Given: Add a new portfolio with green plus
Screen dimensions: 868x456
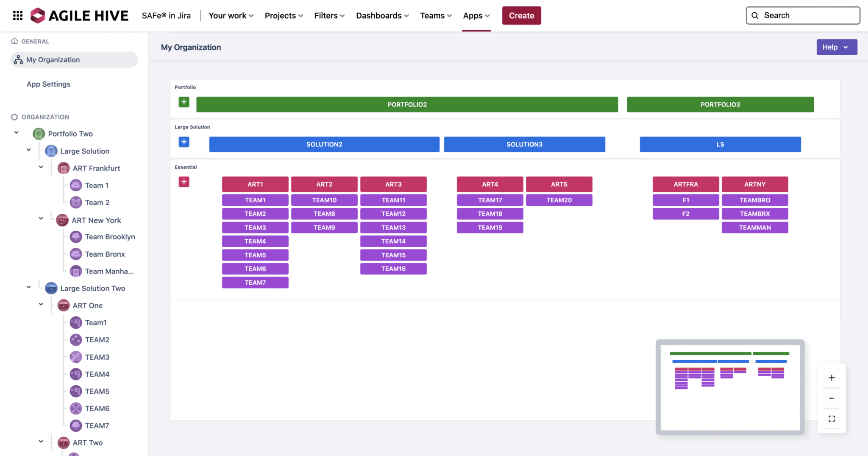Looking at the screenshot, I should 184,102.
